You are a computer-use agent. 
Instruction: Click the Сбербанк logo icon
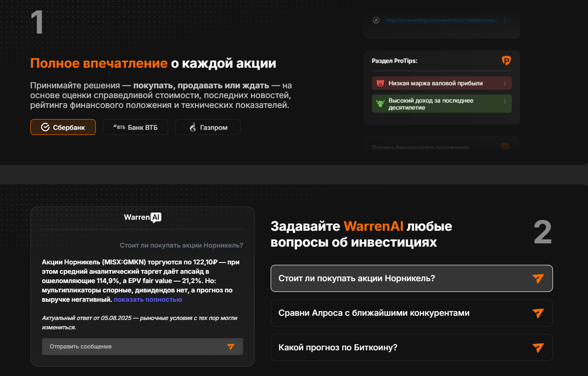click(45, 127)
